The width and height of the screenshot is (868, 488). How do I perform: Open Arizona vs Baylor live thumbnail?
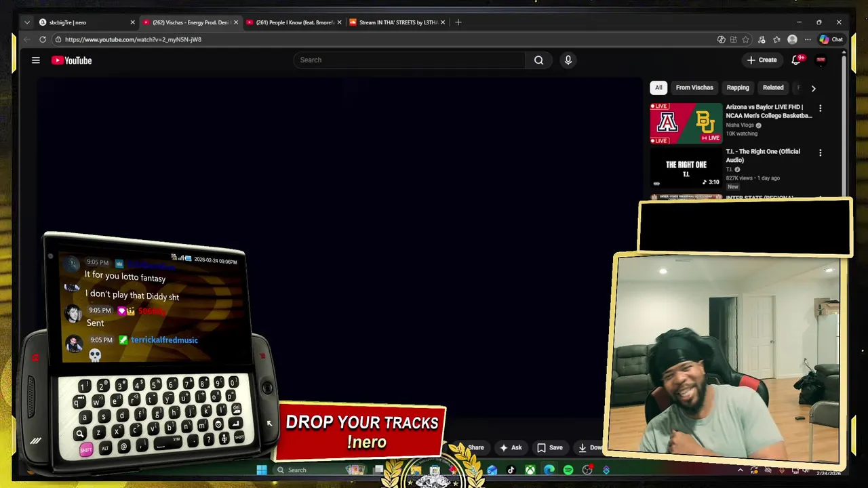coord(686,123)
